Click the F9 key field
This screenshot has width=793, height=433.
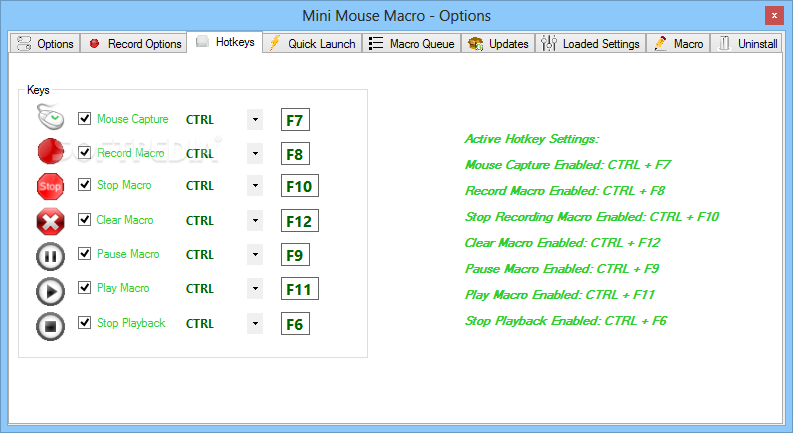[x=295, y=255]
